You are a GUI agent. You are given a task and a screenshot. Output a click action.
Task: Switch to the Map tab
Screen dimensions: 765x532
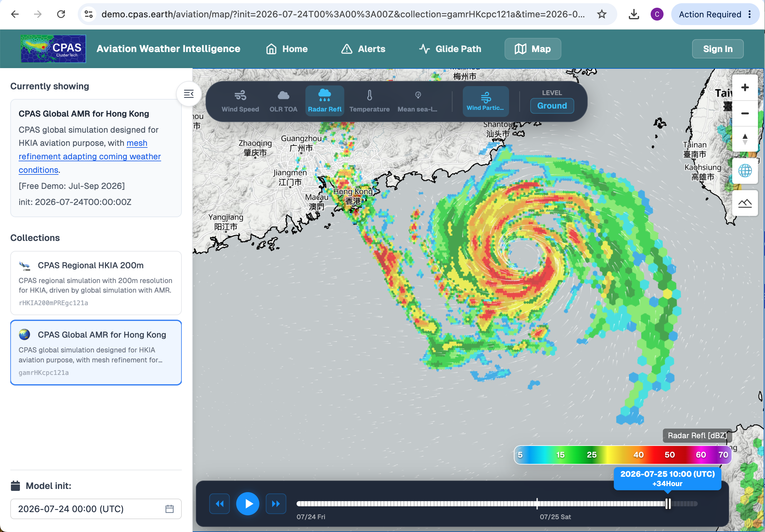[x=532, y=49]
